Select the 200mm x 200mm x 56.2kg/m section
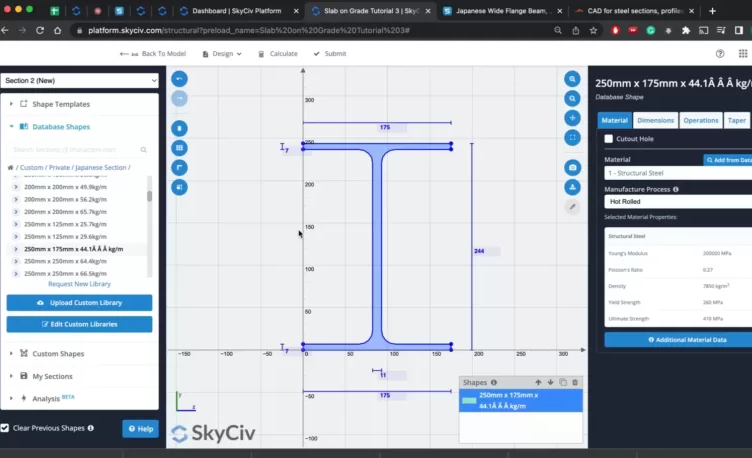 pyautogui.click(x=65, y=200)
